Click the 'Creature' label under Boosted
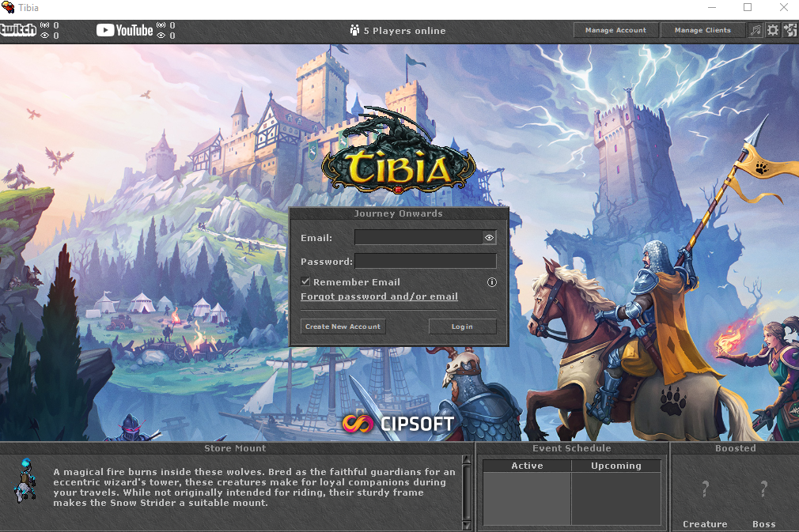This screenshot has height=532, width=799. 705,524
